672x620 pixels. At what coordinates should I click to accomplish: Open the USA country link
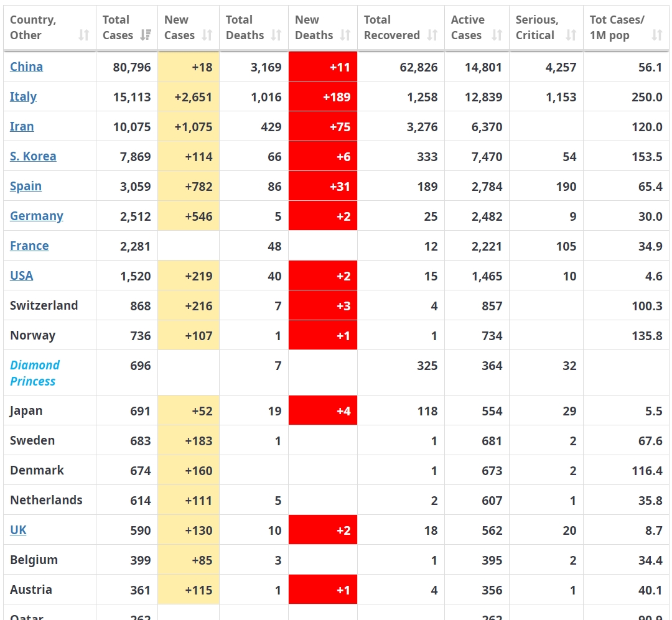pyautogui.click(x=22, y=275)
